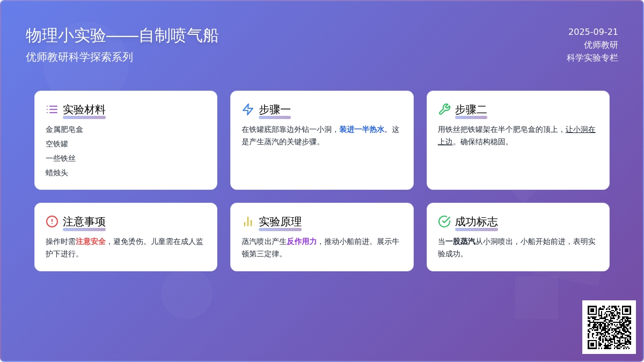Select the 步骤一 heading text
Viewport: 644px width, 362px height.
point(275,109)
